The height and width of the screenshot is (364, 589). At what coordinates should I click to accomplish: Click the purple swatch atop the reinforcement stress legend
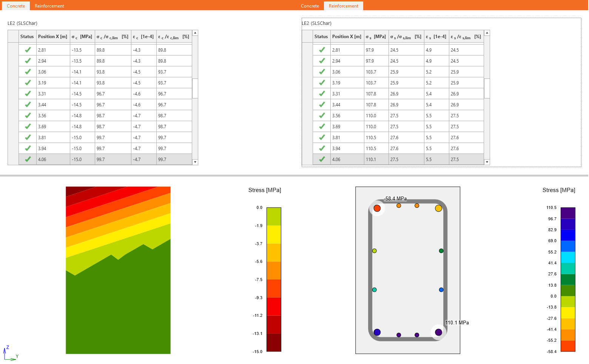tap(568, 213)
